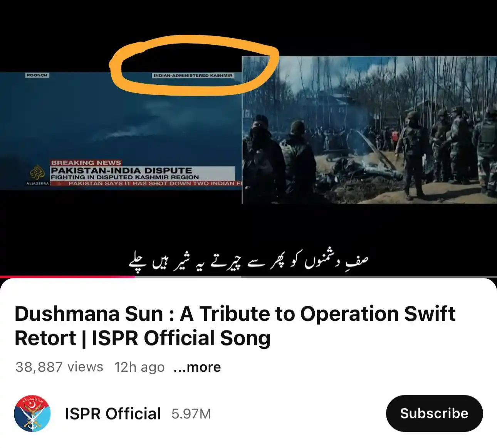Expand description via '...more'
The image size is (497, 448).
pyautogui.click(x=197, y=367)
